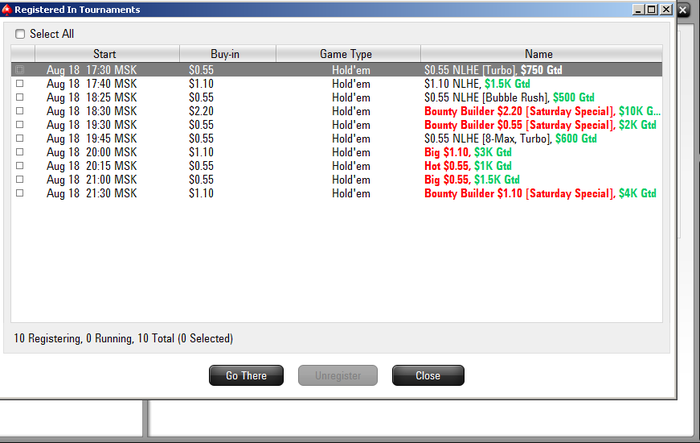
Task: Minimize the Registered In Tournaments window
Action: pos(639,9)
